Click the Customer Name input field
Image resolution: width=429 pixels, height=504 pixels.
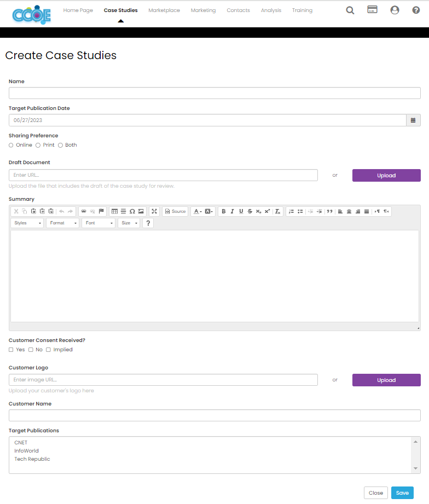click(x=215, y=415)
